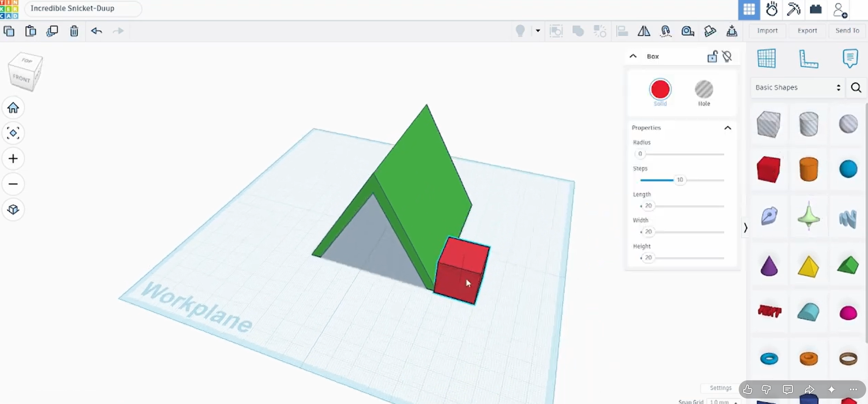Open the Ruler tool
This screenshot has width=868, height=404.
(808, 59)
